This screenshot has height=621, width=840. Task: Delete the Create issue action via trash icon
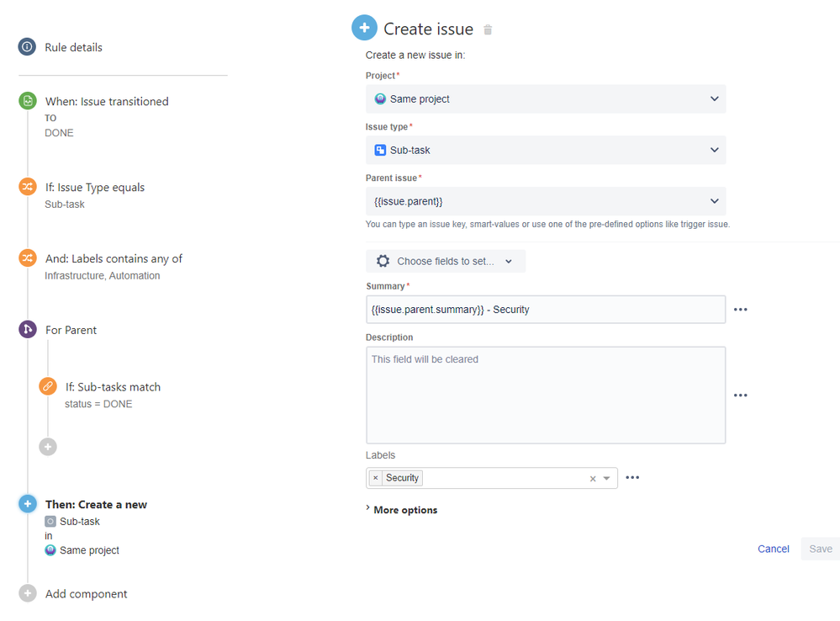488,29
